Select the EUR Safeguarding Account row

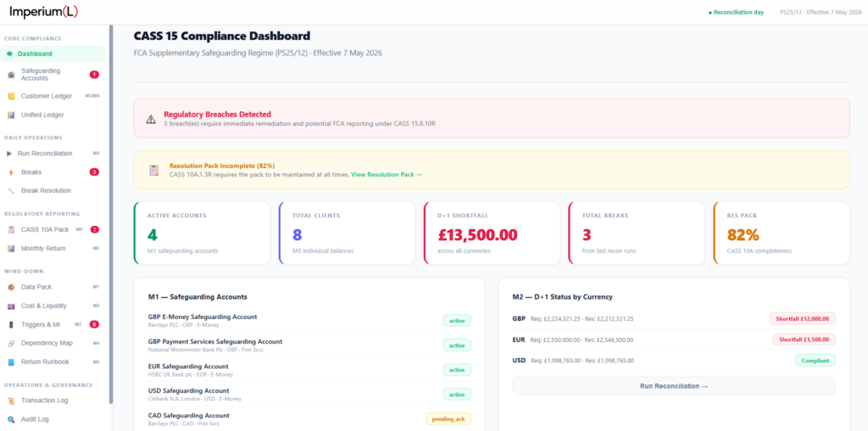click(310, 370)
